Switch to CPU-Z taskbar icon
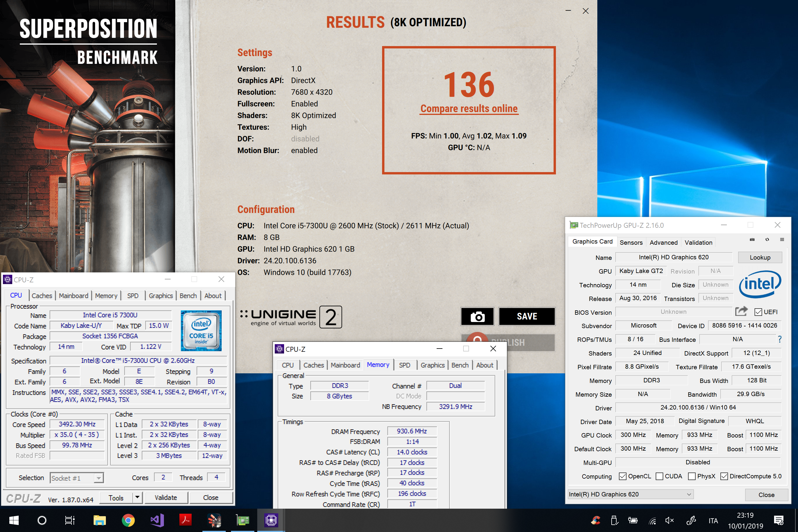Viewport: 798px width, 532px height. point(271,520)
